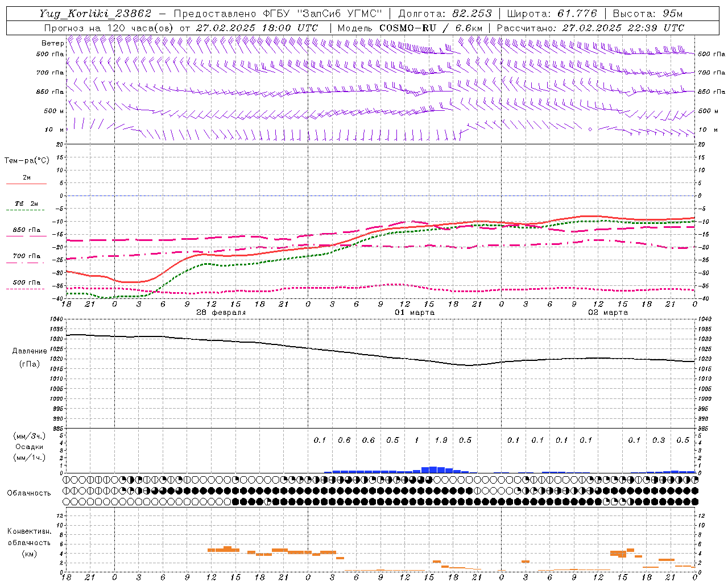This screenshot has height=582, width=728.
Task: Click the Облачность panel label
Action: 29,493
